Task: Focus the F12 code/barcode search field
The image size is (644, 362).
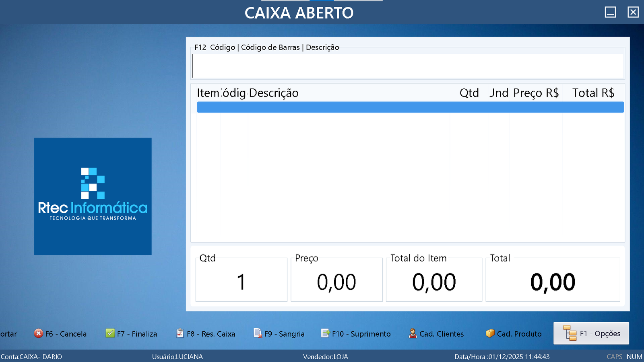Action: tap(407, 66)
